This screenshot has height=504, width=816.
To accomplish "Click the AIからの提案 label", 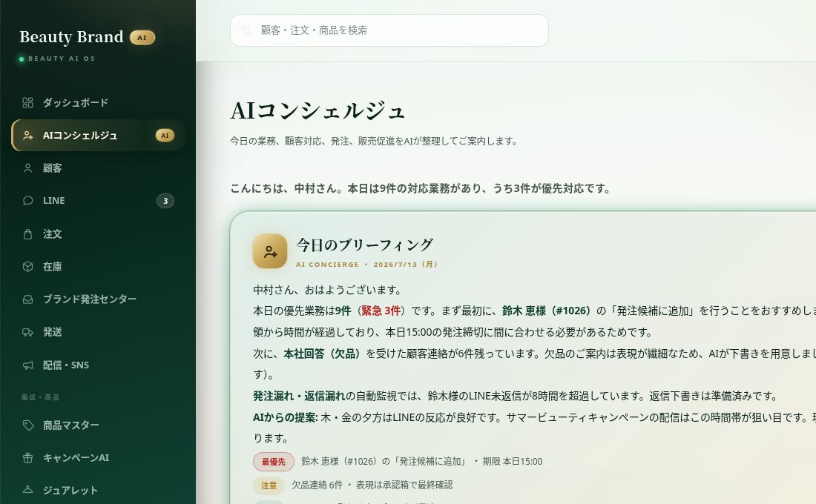I will click(x=285, y=417).
